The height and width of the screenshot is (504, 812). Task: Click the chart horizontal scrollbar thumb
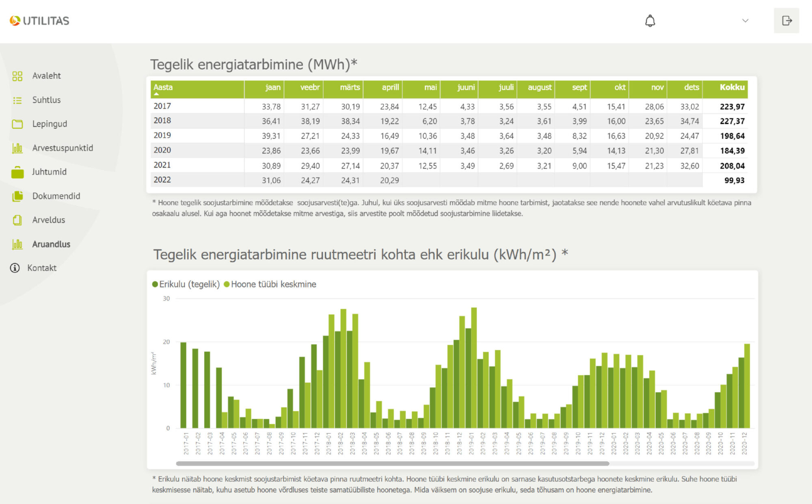[x=392, y=463]
